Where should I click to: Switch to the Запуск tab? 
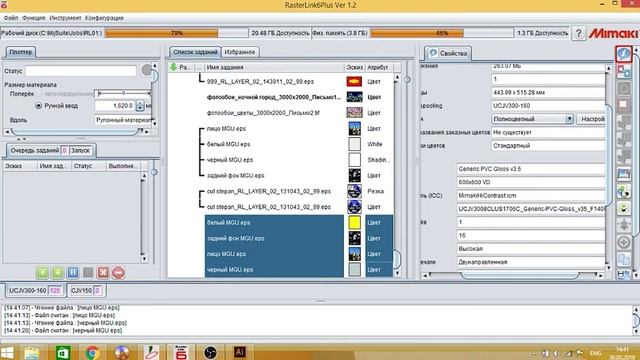pos(80,150)
